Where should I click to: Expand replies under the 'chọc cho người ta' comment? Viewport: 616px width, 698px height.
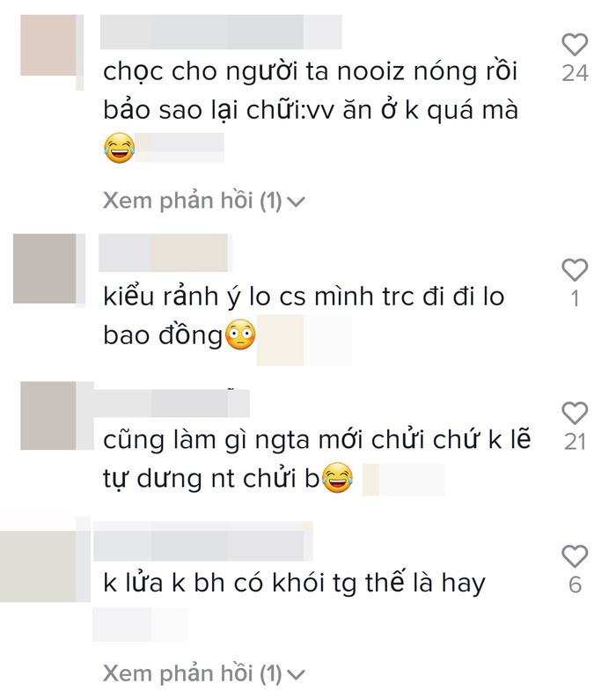[x=204, y=201]
